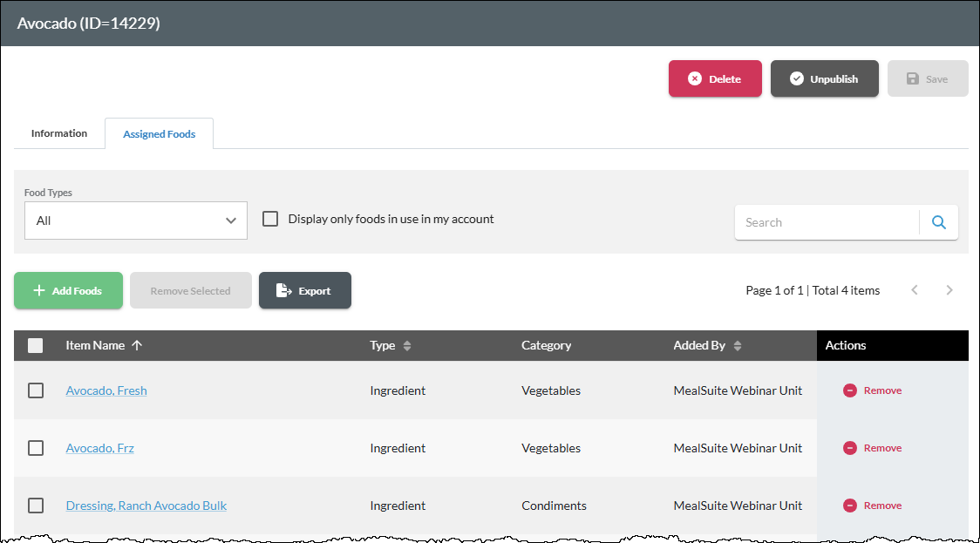
Task: Open the Food Types dropdown
Action: 136,221
